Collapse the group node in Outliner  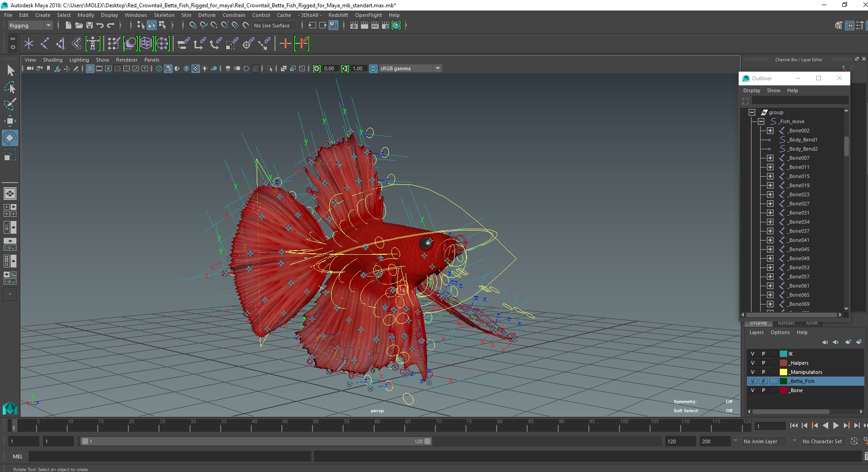click(x=752, y=112)
